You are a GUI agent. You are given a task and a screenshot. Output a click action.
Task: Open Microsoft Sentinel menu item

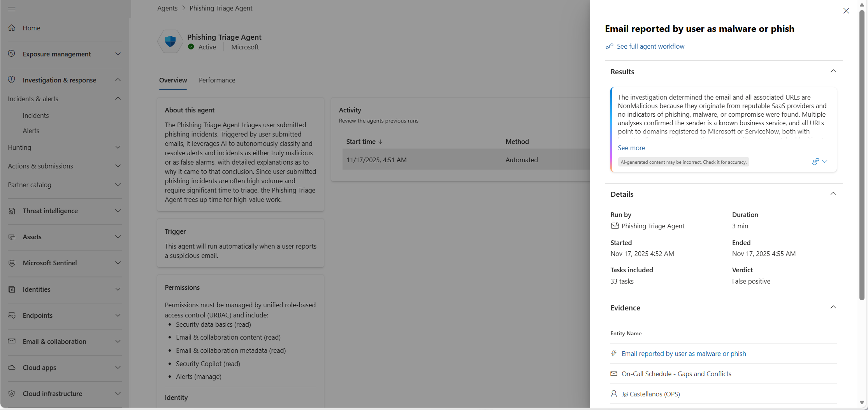coord(50,263)
